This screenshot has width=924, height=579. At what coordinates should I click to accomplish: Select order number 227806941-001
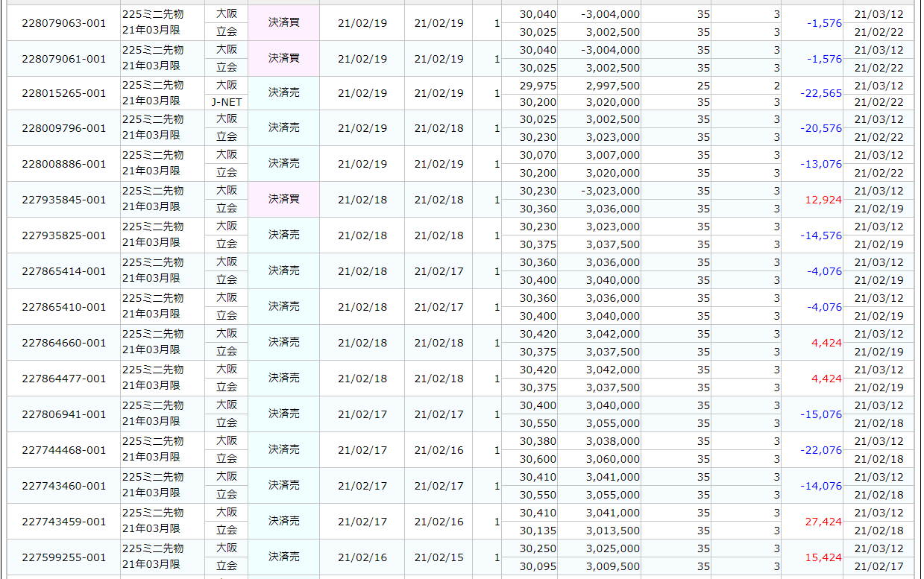[64, 414]
